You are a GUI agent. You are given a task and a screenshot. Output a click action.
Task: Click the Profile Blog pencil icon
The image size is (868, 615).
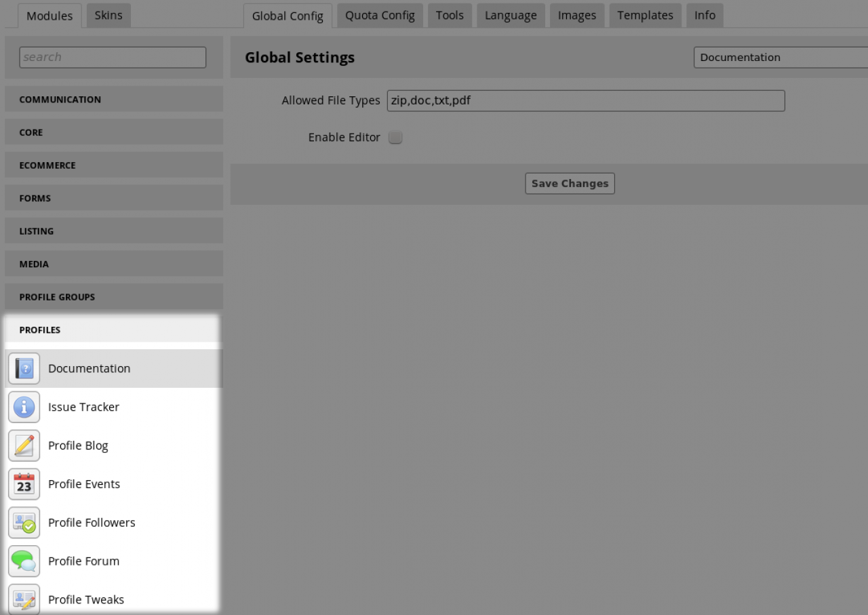24,445
